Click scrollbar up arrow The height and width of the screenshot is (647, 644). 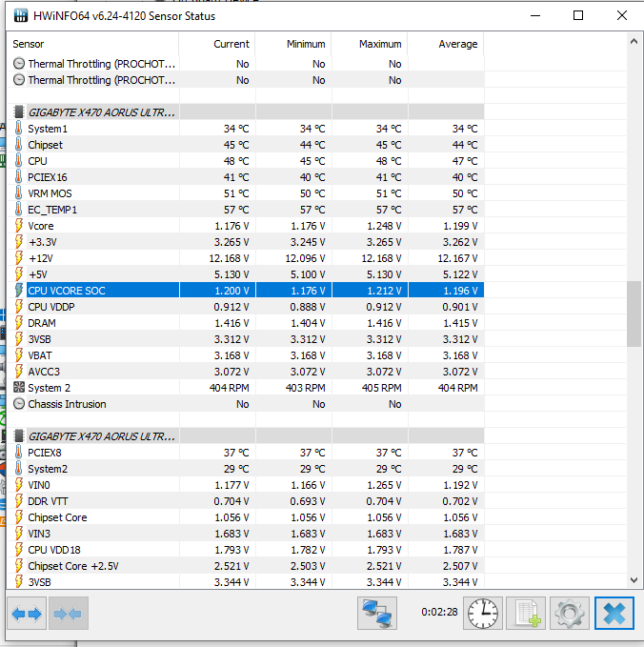pos(634,41)
